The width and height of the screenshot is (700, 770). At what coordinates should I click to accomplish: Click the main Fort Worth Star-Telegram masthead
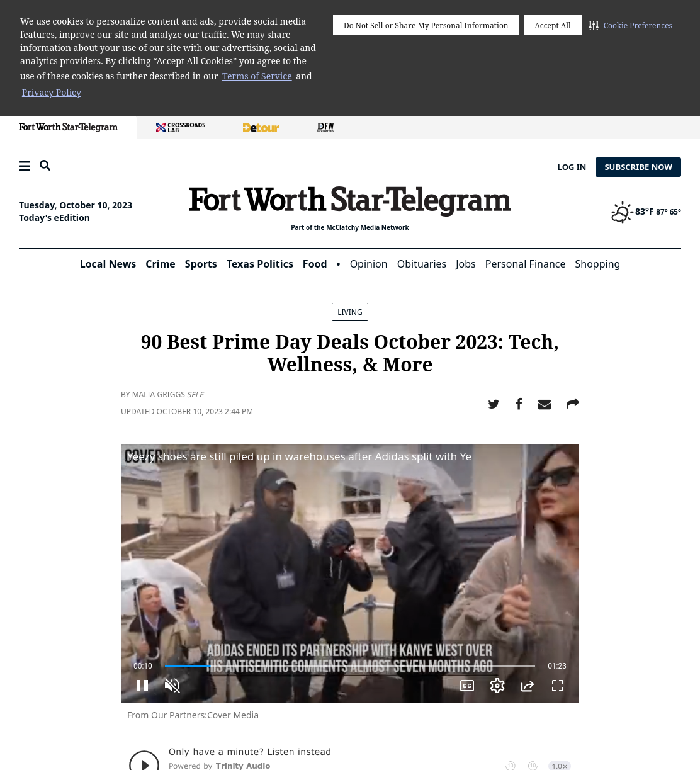coord(350,200)
